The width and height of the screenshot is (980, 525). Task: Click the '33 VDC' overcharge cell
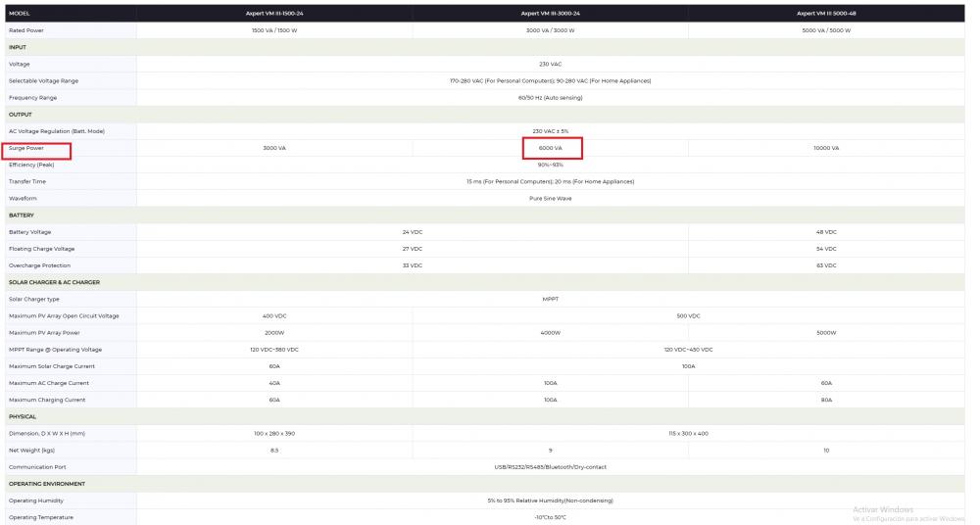tap(413, 265)
